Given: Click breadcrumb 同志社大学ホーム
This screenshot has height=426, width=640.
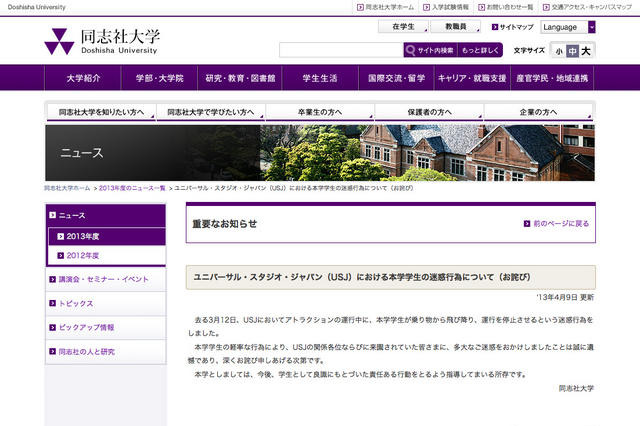Looking at the screenshot, I should (67, 188).
